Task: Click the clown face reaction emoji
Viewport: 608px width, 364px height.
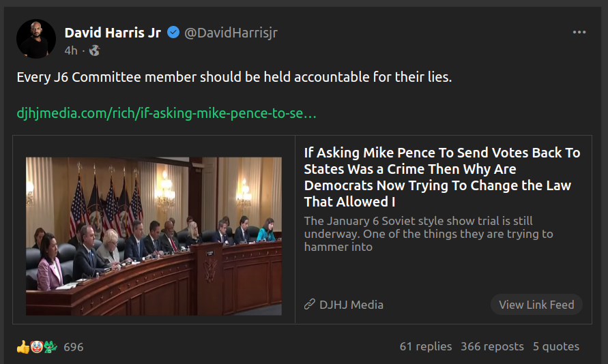Action: pyautogui.click(x=37, y=347)
